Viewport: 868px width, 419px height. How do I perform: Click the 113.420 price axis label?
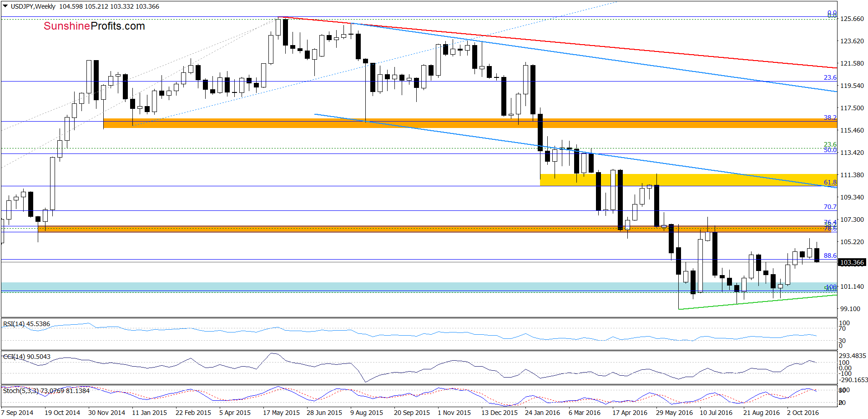pyautogui.click(x=852, y=153)
